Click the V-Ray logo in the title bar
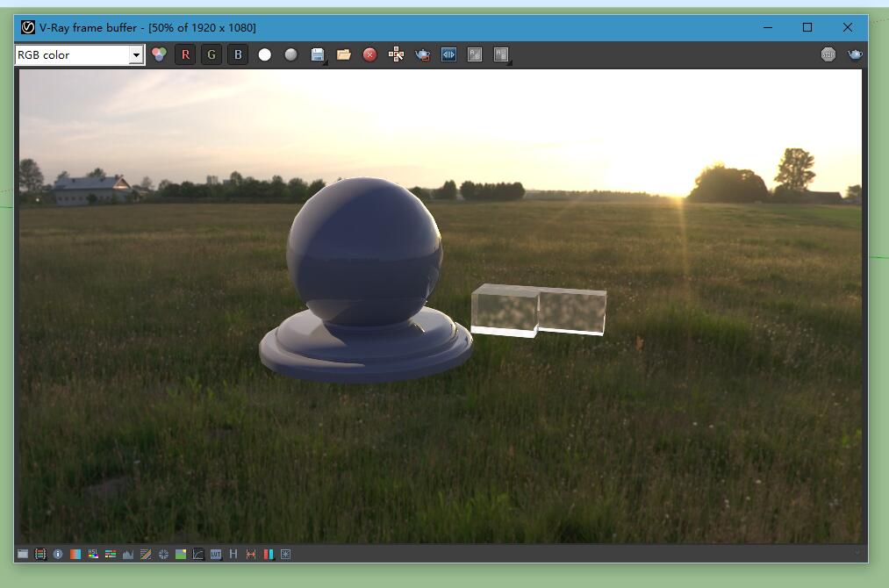The height and width of the screenshot is (588, 889). tap(28, 27)
